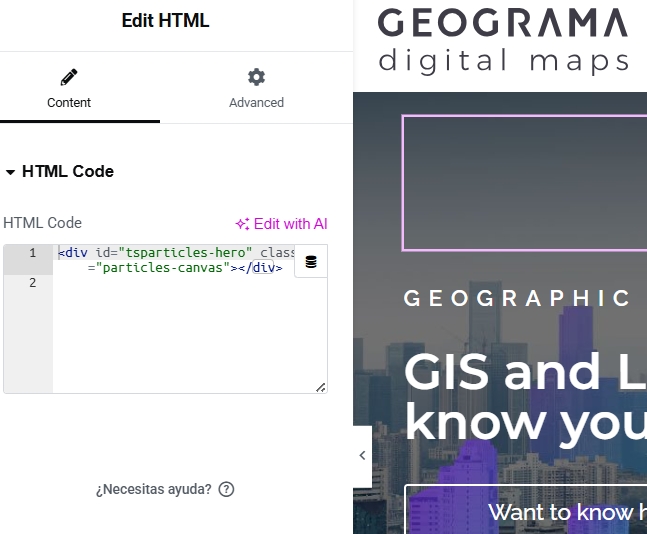Click the GEOGRAPHIC subtitle text in preview
Screen dimensions: 647x534
click(517, 298)
